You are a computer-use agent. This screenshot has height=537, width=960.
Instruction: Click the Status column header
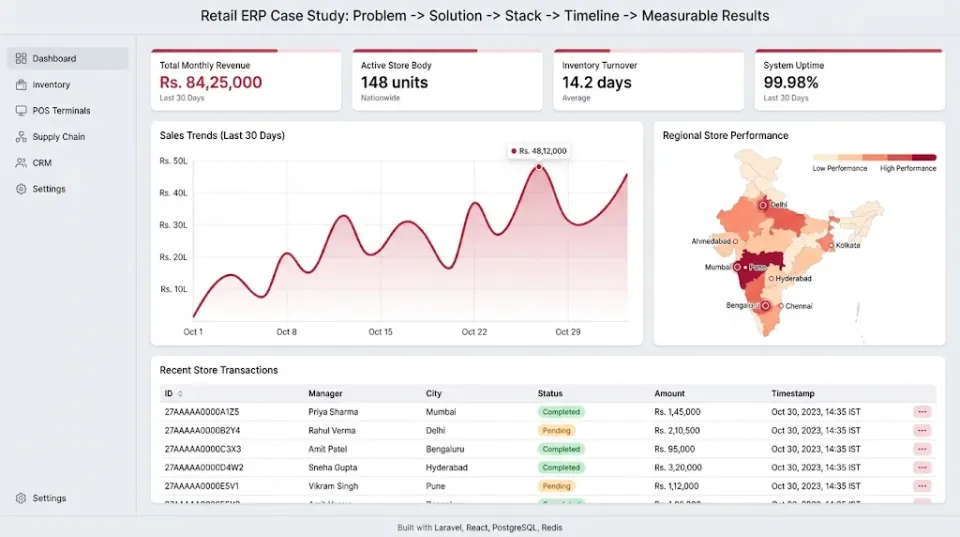point(550,394)
